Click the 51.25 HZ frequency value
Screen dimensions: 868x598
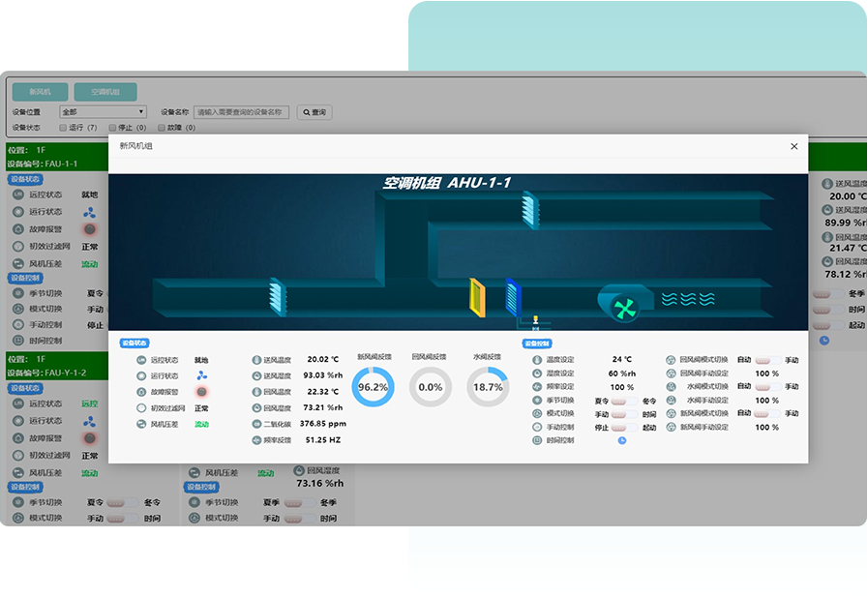point(323,440)
